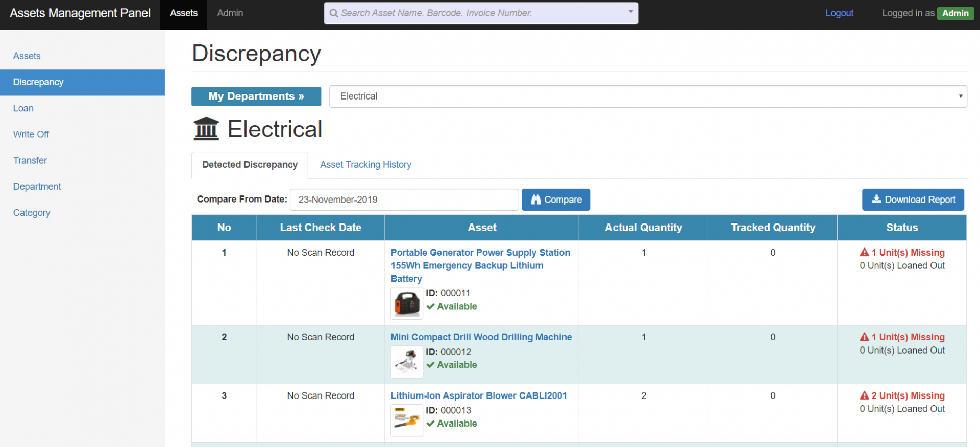Image resolution: width=980 pixels, height=447 pixels.
Task: Click 'ID: 000011' text
Action: 448,293
